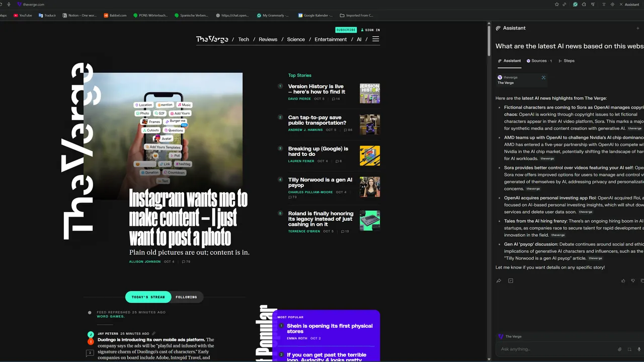Attach a file with paperclip icon
Screen dimensions: 644x362
click(620, 349)
